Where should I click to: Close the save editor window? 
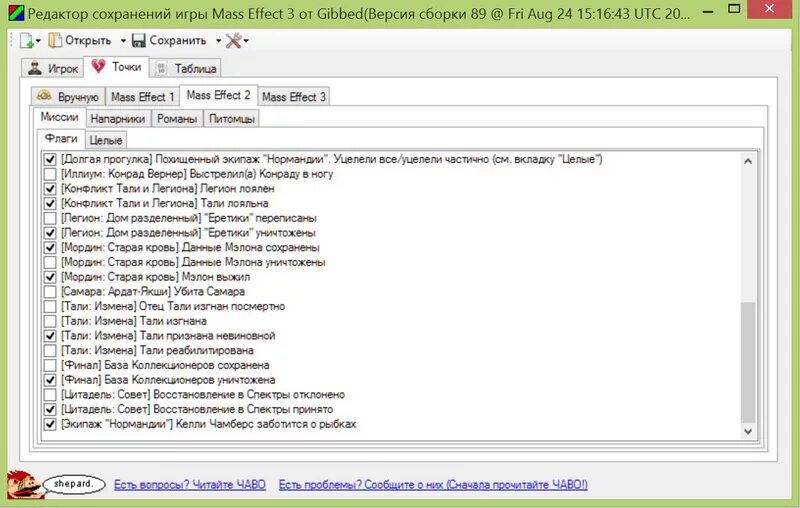[769, 8]
